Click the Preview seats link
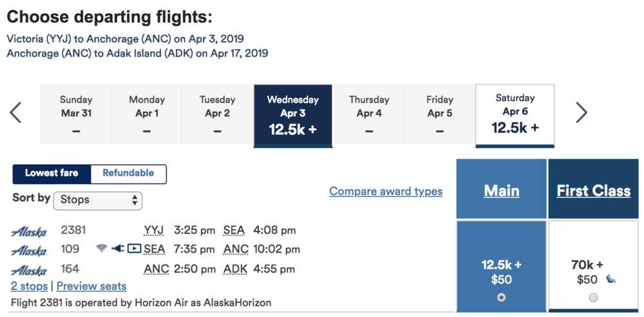The height and width of the screenshot is (317, 644). pyautogui.click(x=91, y=286)
